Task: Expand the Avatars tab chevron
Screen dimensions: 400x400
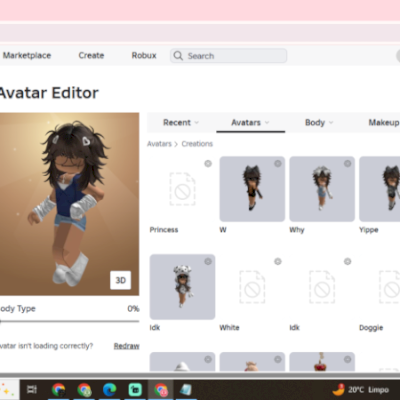Action: (x=267, y=123)
